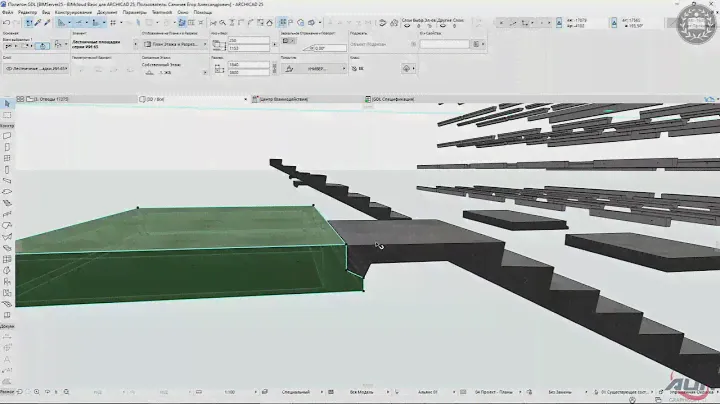Click the 1:100 scale button

pos(231,392)
